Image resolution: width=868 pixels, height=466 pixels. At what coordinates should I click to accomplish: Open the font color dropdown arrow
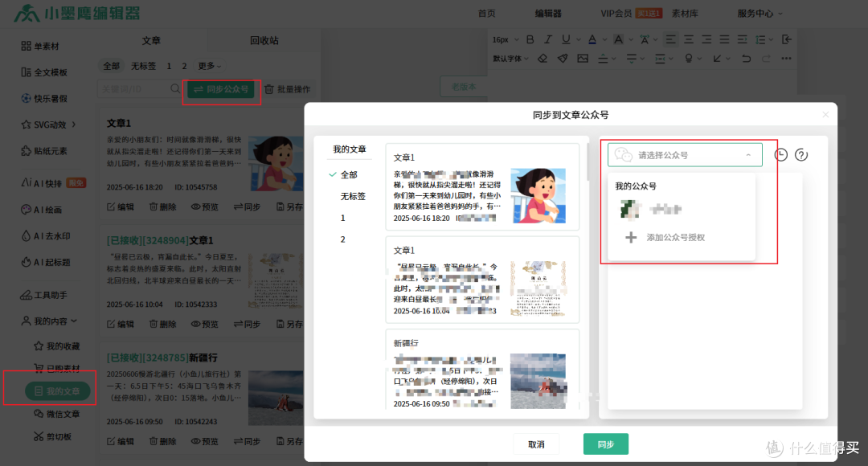pos(604,40)
